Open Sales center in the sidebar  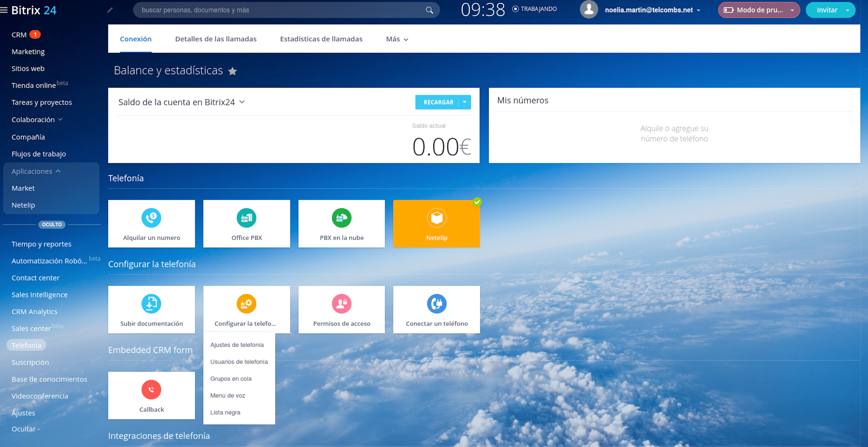(31, 328)
